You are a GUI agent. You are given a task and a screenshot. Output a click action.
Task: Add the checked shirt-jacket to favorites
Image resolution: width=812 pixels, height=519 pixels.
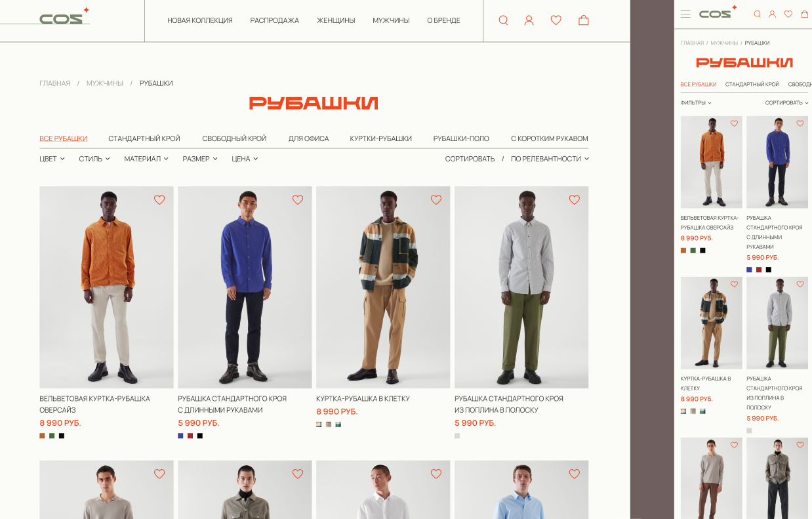(x=436, y=199)
